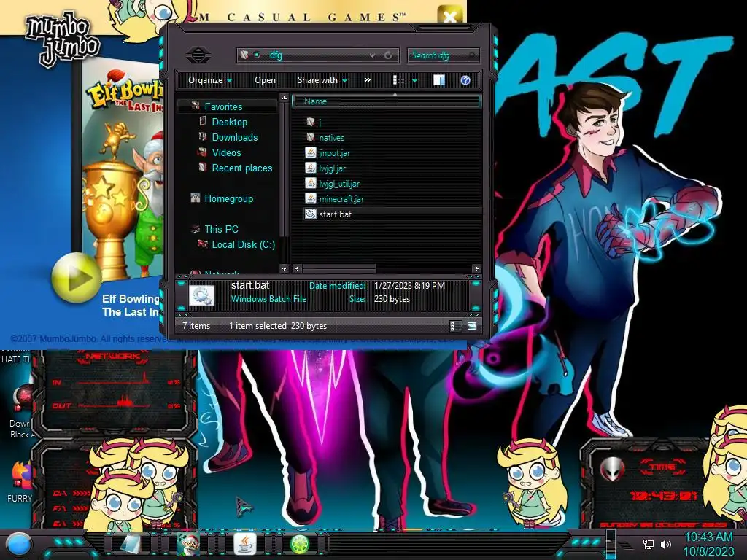This screenshot has height=560, width=747.
Task: Open the lime icon on the taskbar
Action: [300, 544]
